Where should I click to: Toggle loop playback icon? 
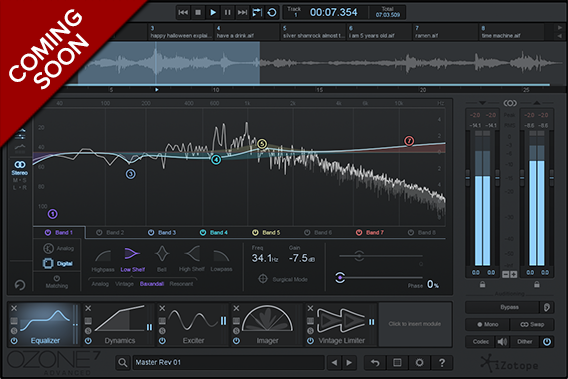[272, 13]
